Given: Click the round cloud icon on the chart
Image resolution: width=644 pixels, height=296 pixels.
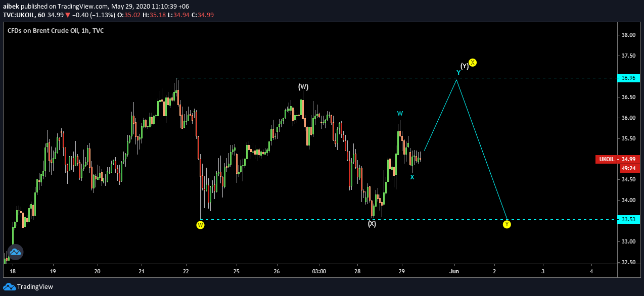Looking at the screenshot, I should point(15,251).
